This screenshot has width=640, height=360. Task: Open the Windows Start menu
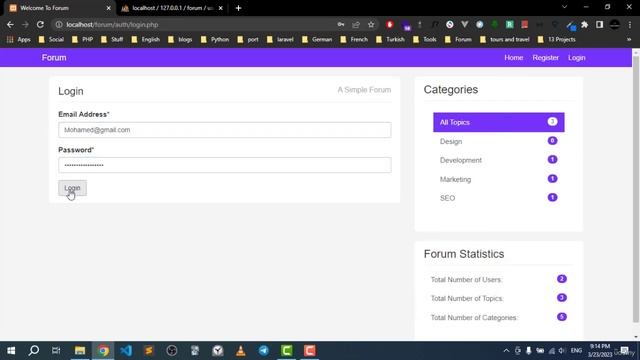(x=11, y=351)
